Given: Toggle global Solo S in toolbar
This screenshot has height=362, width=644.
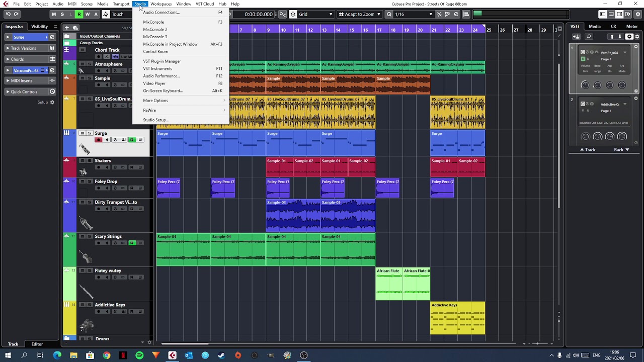Looking at the screenshot, I should tap(62, 14).
